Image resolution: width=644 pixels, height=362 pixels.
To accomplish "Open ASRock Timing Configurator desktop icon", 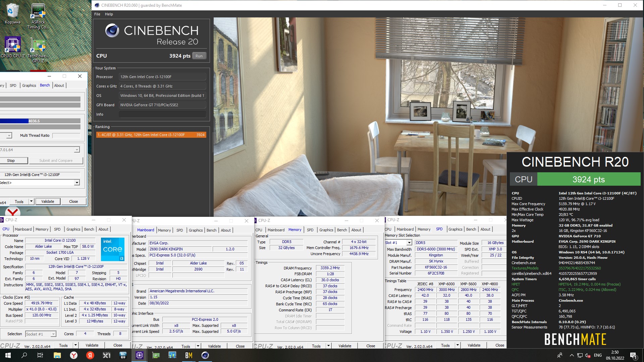I will click(x=38, y=16).
